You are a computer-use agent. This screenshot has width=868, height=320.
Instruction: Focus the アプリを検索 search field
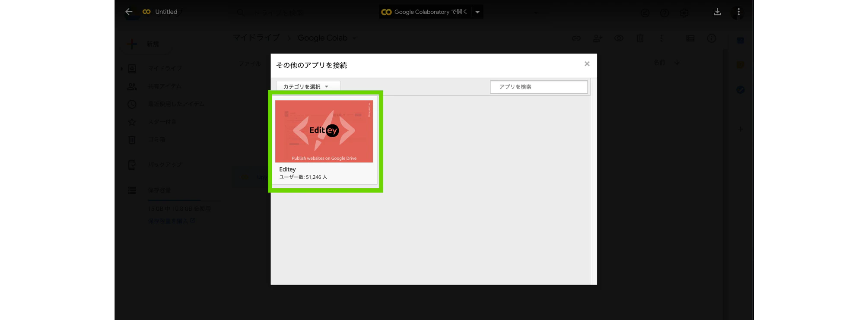[x=539, y=87]
